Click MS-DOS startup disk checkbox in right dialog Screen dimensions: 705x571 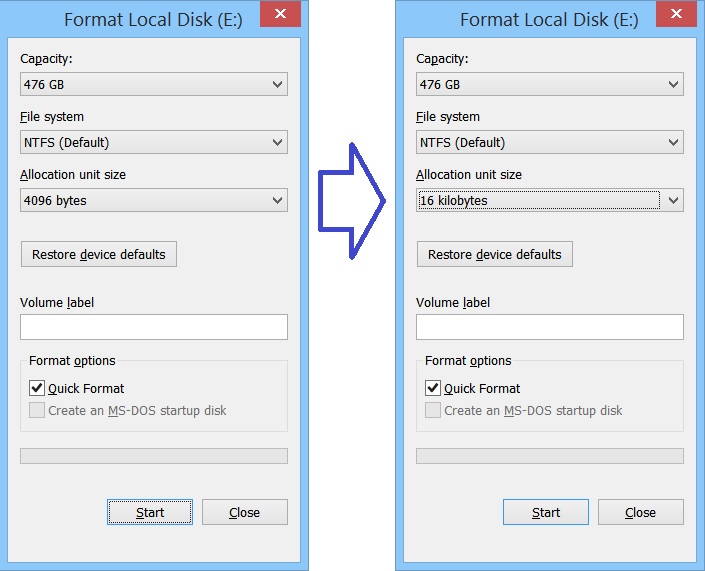coord(433,410)
